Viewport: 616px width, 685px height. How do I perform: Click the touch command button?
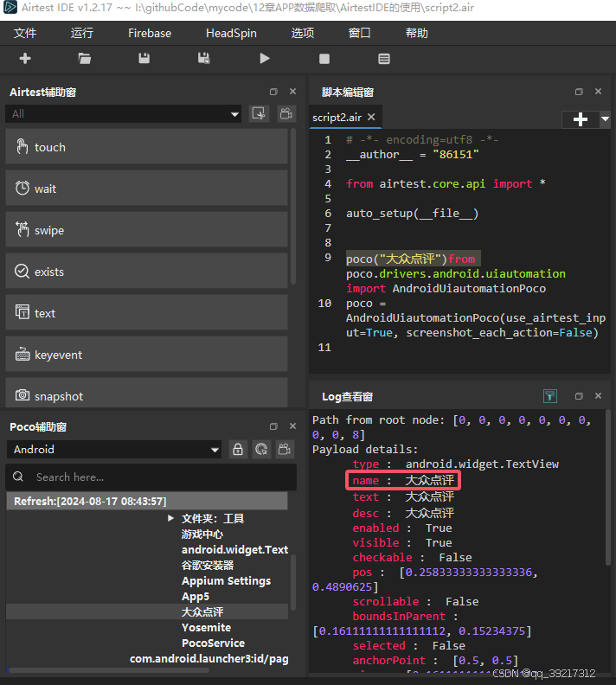(x=146, y=147)
